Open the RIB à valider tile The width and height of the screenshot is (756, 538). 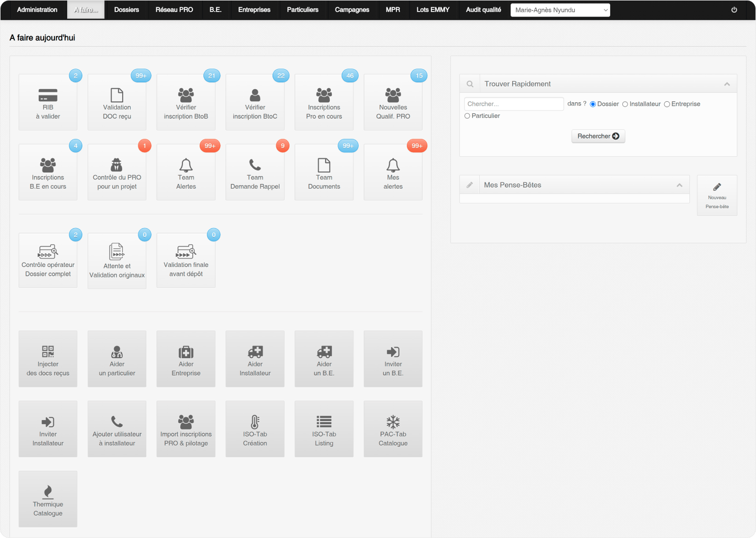tap(48, 102)
